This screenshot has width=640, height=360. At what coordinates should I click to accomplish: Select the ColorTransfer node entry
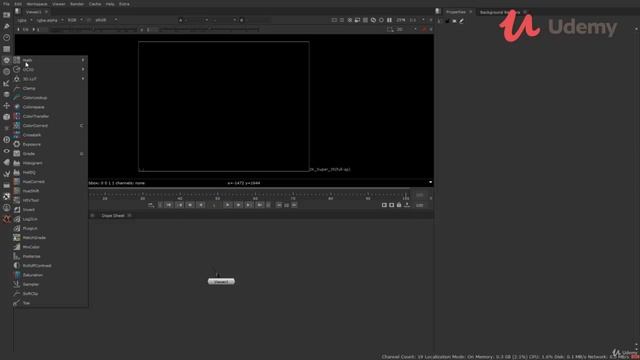51,116
